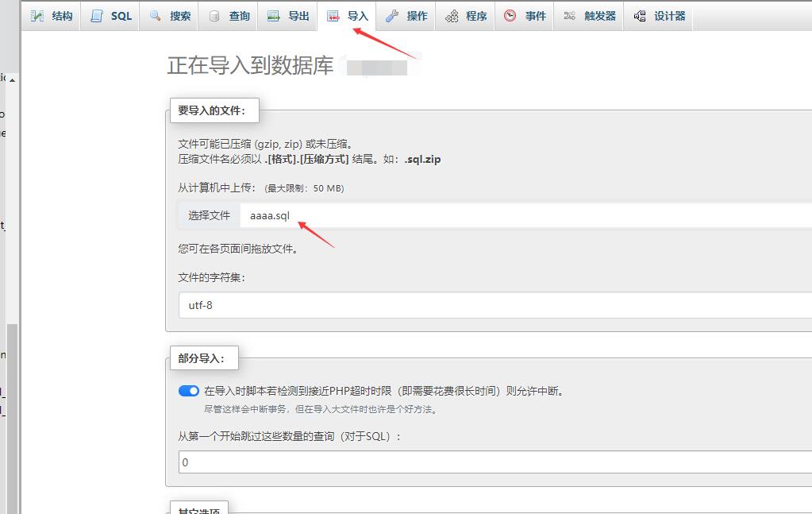The image size is (812, 514).
Task: Click the 选择文件 choose file button
Action: (x=210, y=215)
